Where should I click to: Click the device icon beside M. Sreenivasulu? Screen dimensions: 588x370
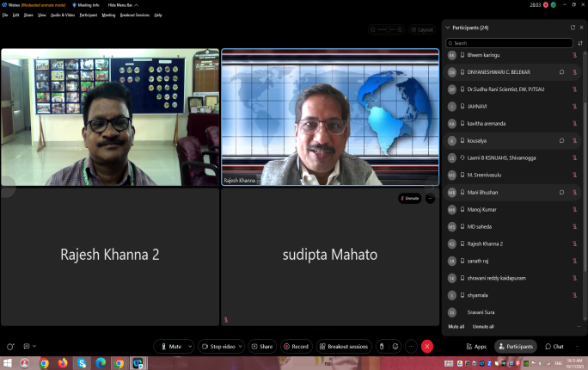(462, 175)
